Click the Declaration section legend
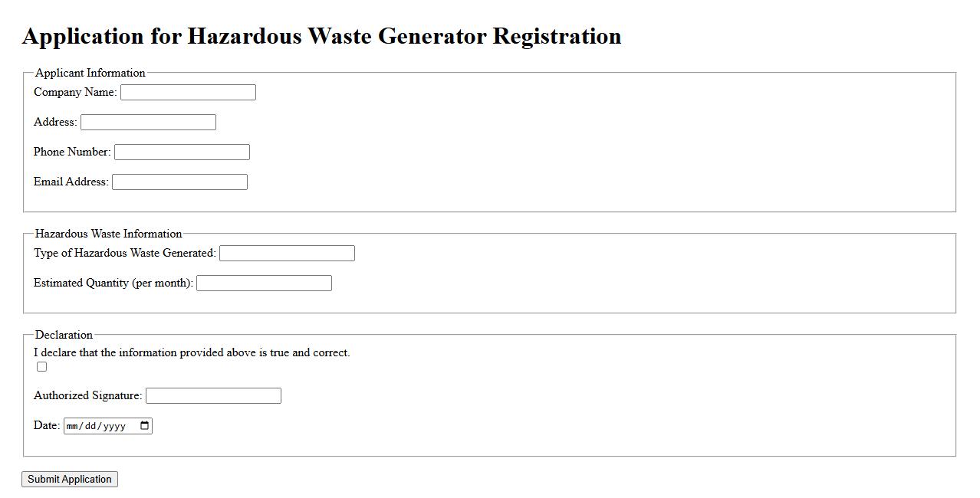Viewport: 980px width, 498px height. click(x=64, y=335)
